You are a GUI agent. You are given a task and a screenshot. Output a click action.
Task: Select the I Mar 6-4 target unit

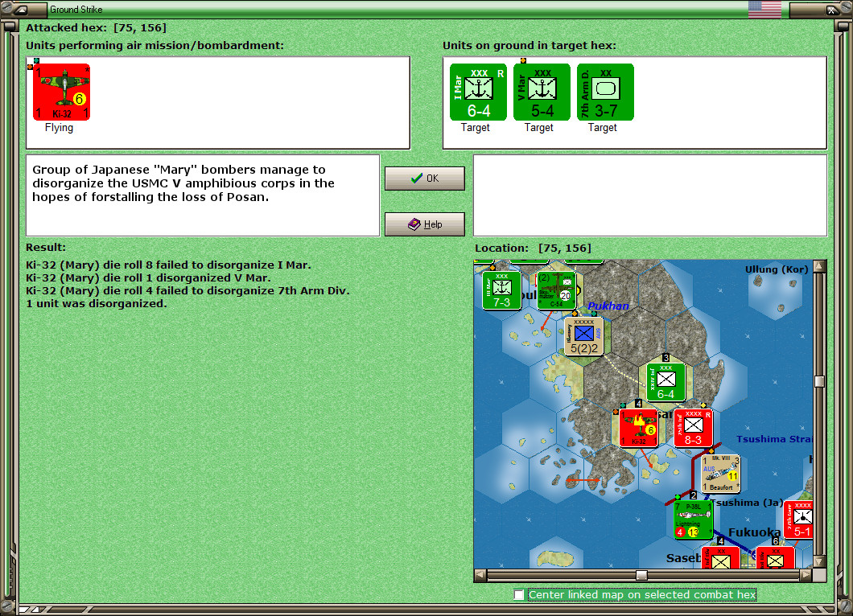click(478, 92)
